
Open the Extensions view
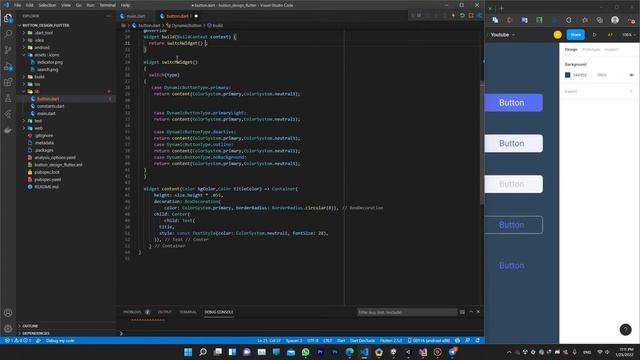tap(8, 82)
